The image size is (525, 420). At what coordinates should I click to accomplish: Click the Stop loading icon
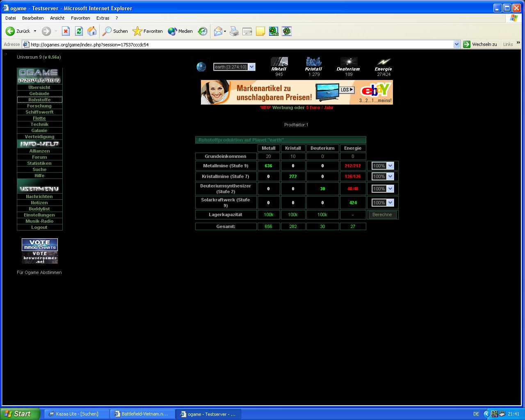[66, 31]
